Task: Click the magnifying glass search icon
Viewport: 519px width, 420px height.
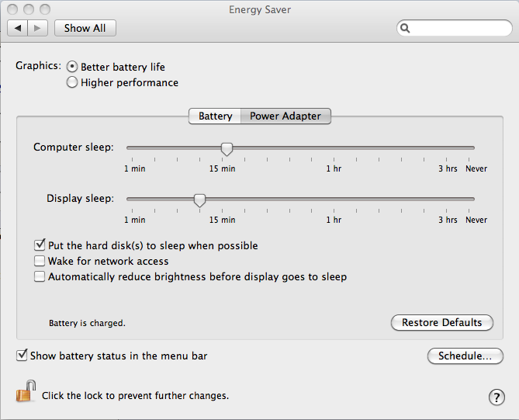Action: click(x=405, y=28)
